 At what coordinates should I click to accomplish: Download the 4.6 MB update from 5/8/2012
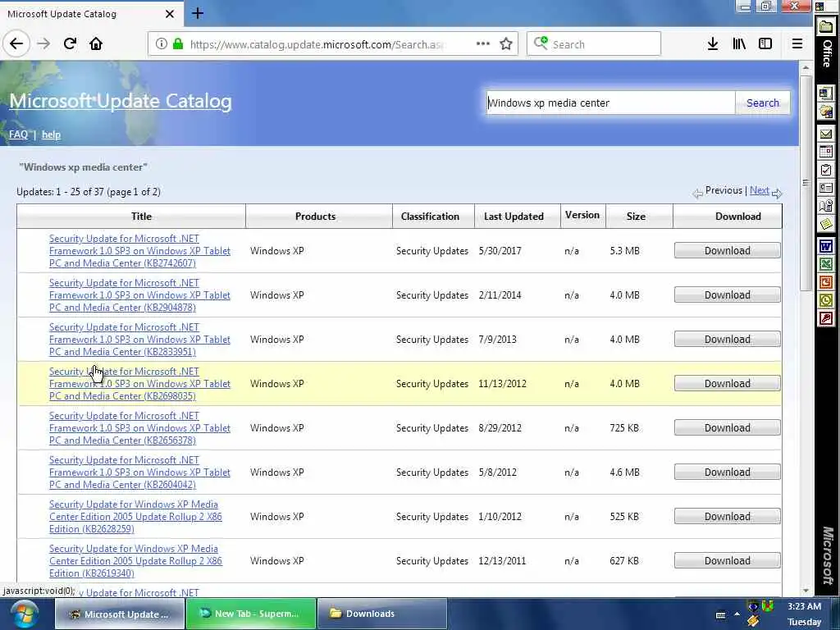tap(727, 472)
